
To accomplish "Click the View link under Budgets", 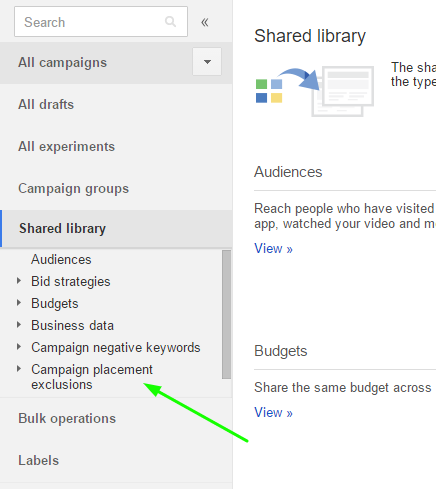I will click(x=273, y=413).
